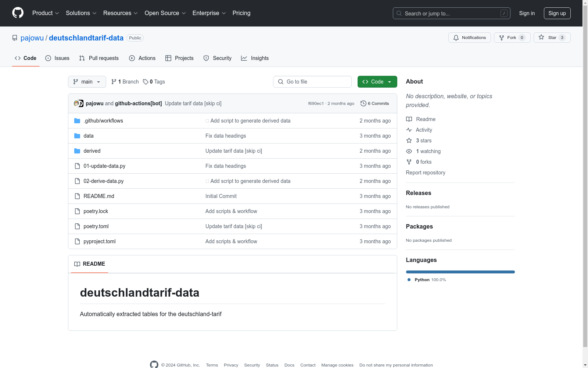Click the tag icon next to Tags
Screen dimensions: 588x368
tap(146, 82)
